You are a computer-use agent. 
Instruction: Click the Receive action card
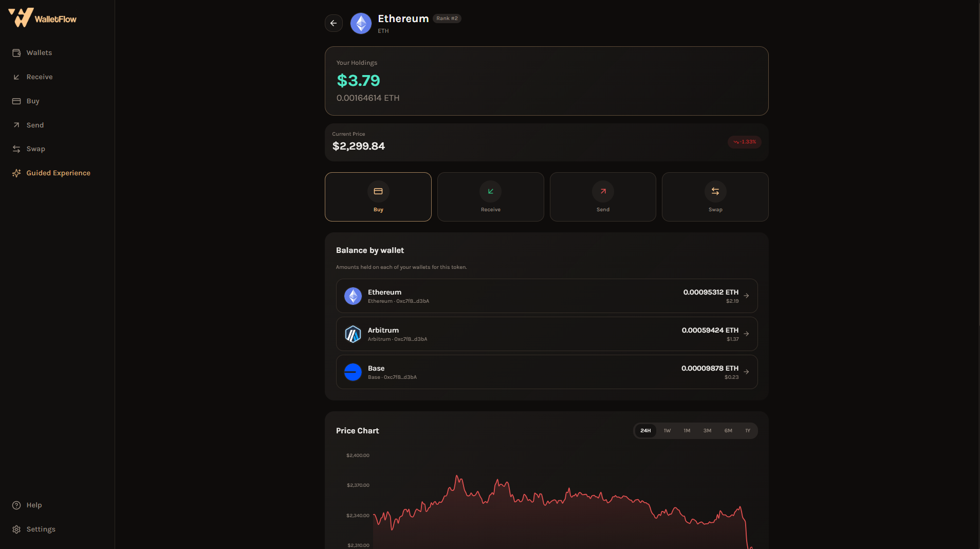[491, 197]
